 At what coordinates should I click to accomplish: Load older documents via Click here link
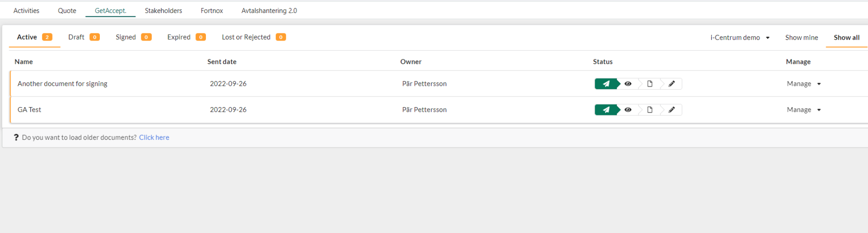coord(154,137)
